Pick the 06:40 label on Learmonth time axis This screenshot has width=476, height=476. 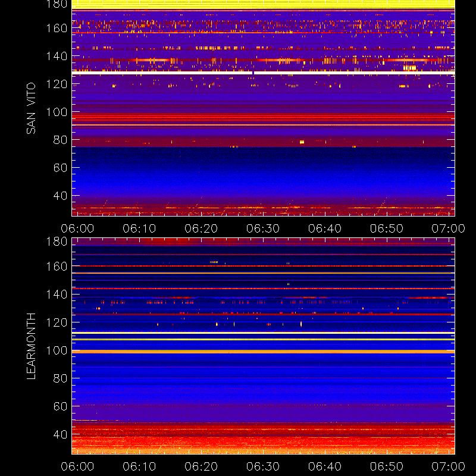pyautogui.click(x=325, y=466)
